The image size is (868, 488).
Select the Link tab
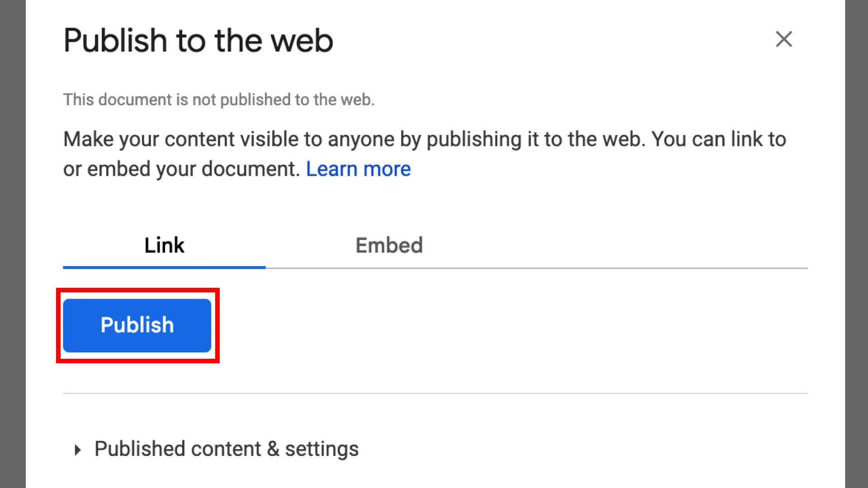point(164,246)
